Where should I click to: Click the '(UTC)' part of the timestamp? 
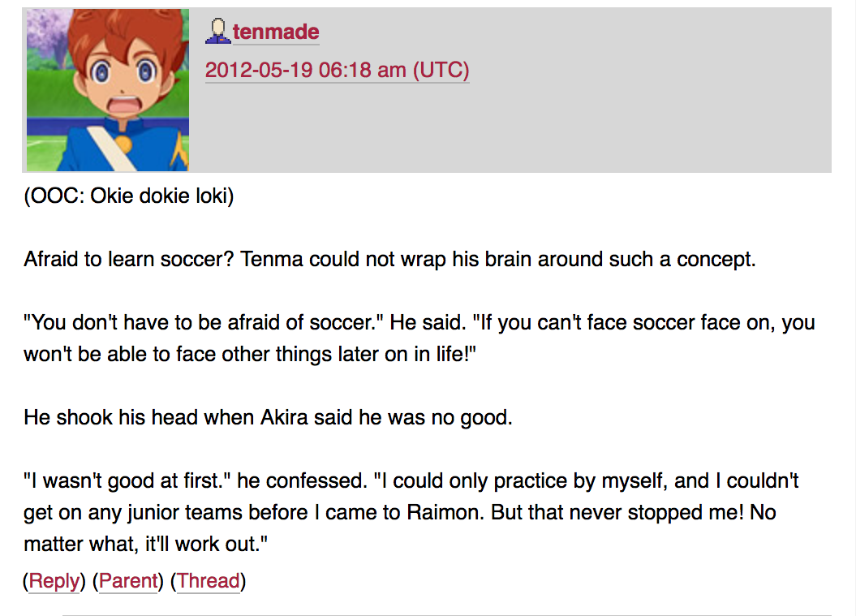[x=441, y=71]
